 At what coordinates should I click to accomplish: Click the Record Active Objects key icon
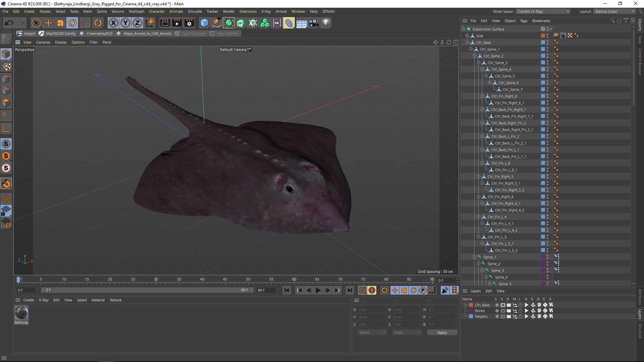tap(363, 290)
